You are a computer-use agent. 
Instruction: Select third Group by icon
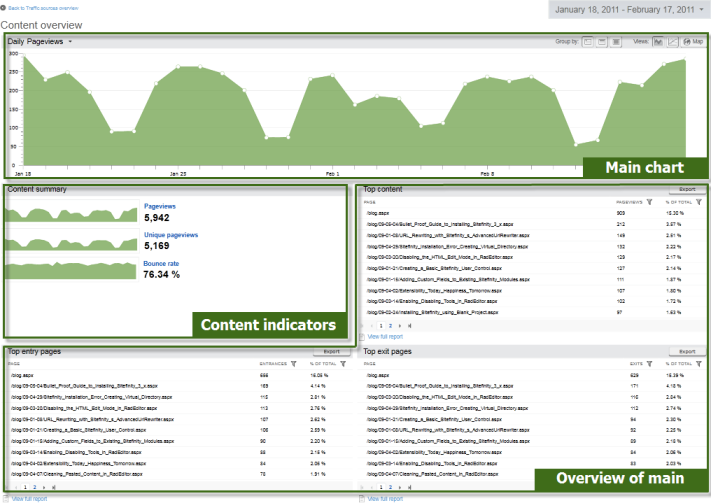[616, 42]
